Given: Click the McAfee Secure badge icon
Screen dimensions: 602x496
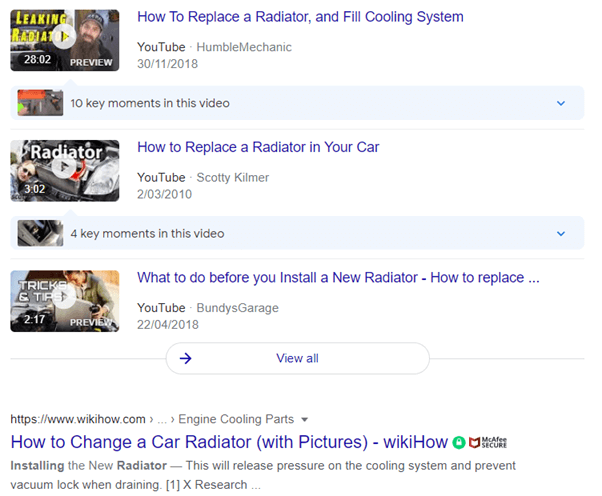Looking at the screenshot, I should coord(488,443).
